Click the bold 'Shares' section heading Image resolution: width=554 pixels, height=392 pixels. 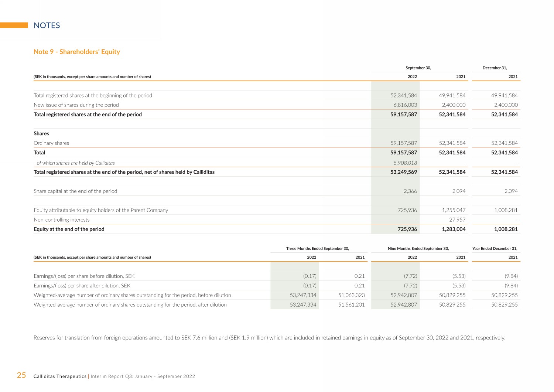click(x=41, y=133)
